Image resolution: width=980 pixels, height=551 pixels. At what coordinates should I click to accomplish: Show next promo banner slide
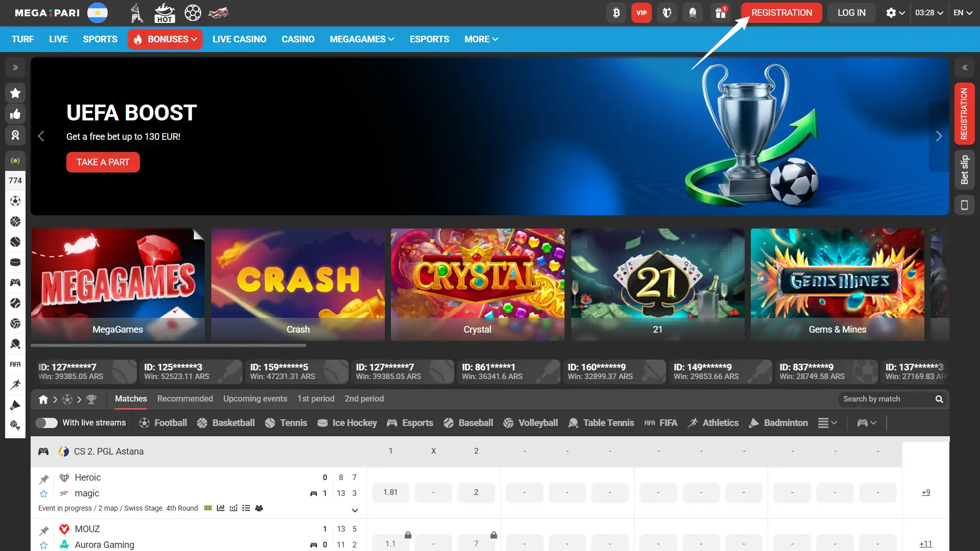coord(939,136)
